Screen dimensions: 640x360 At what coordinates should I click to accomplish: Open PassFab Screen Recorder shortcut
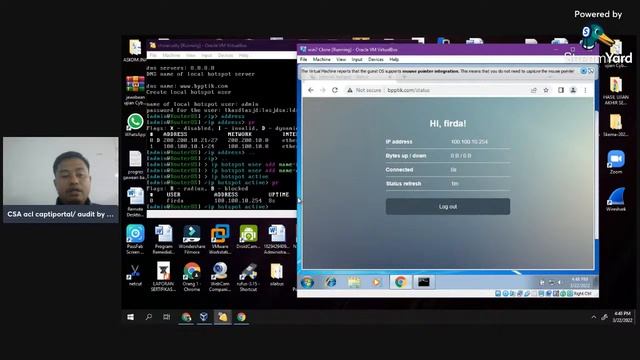click(135, 239)
